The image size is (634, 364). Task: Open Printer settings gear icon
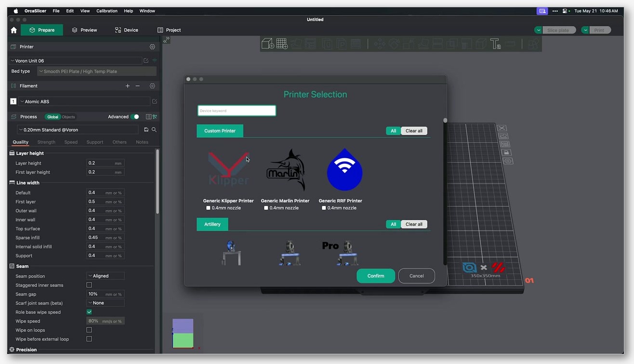152,47
